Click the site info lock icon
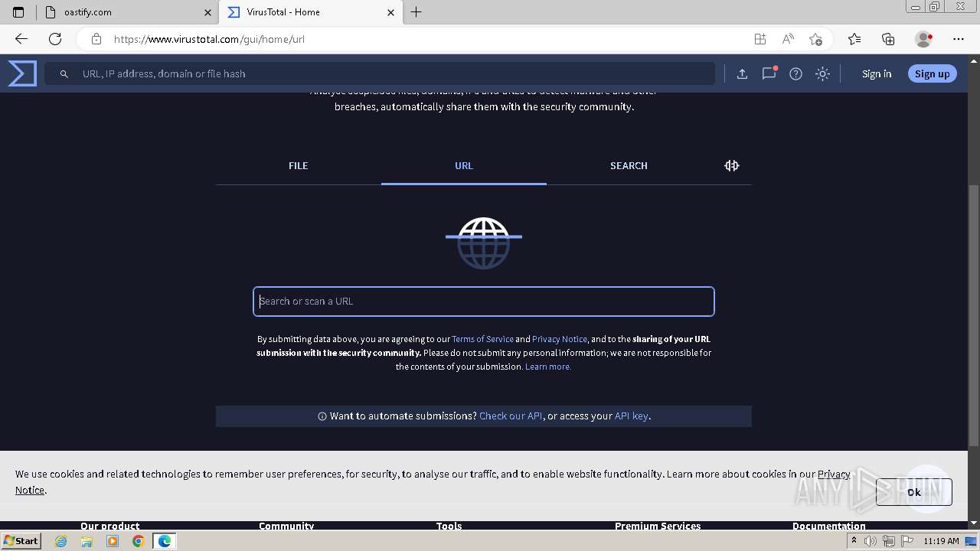Image resolution: width=980 pixels, height=551 pixels. click(x=96, y=39)
